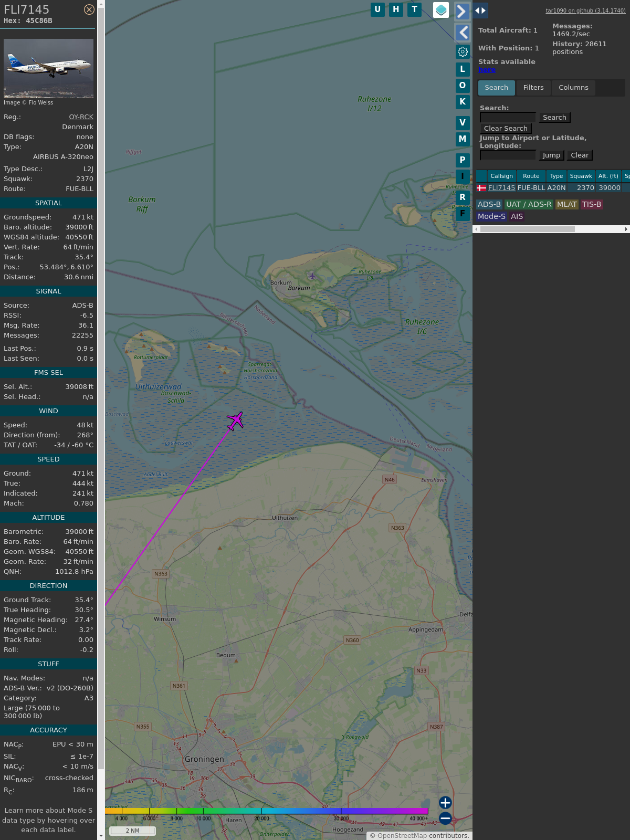630x840 pixels.
Task: Toggle the H map button
Action: pos(396,9)
